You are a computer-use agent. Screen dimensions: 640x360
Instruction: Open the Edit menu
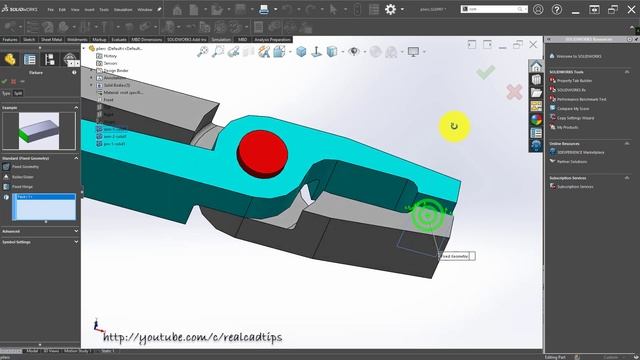click(x=62, y=9)
